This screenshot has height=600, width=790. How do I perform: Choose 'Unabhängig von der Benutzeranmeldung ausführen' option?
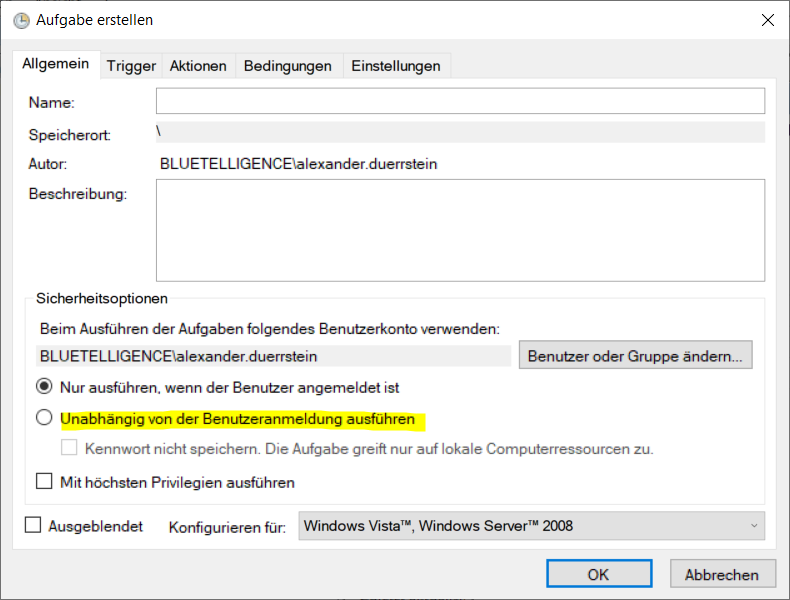[x=44, y=418]
